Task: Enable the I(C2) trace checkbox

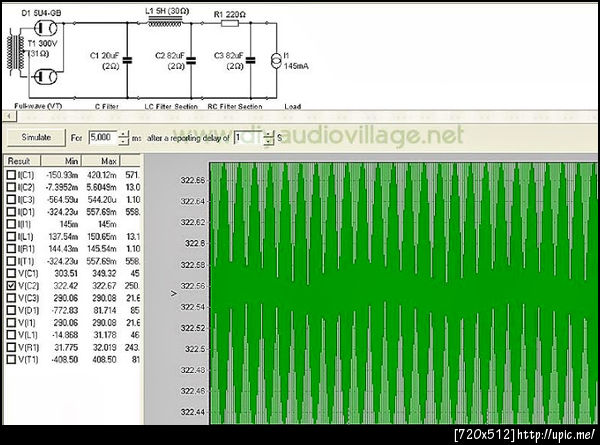Action: pyautogui.click(x=11, y=187)
